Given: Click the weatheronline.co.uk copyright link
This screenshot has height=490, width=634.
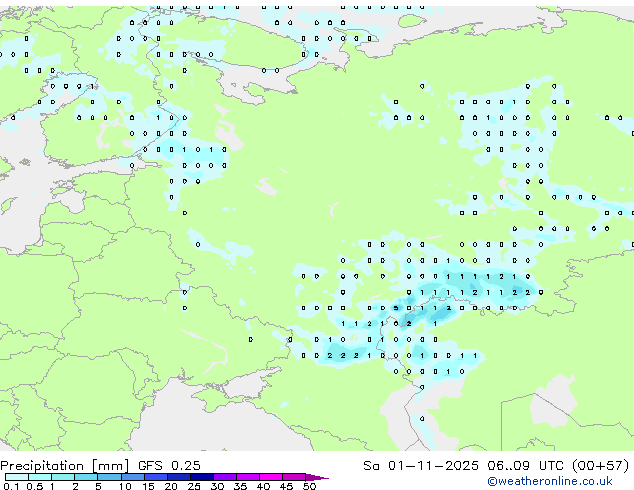Looking at the screenshot, I should click(x=550, y=481).
